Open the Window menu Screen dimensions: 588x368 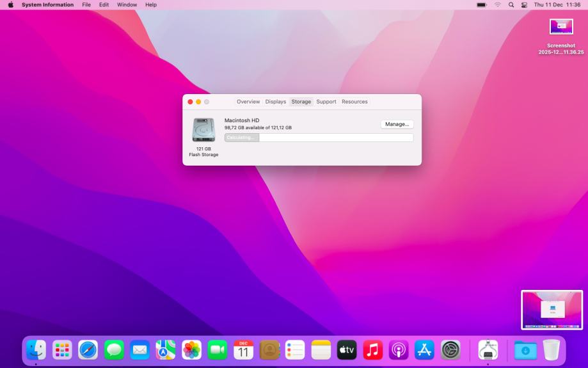[127, 5]
